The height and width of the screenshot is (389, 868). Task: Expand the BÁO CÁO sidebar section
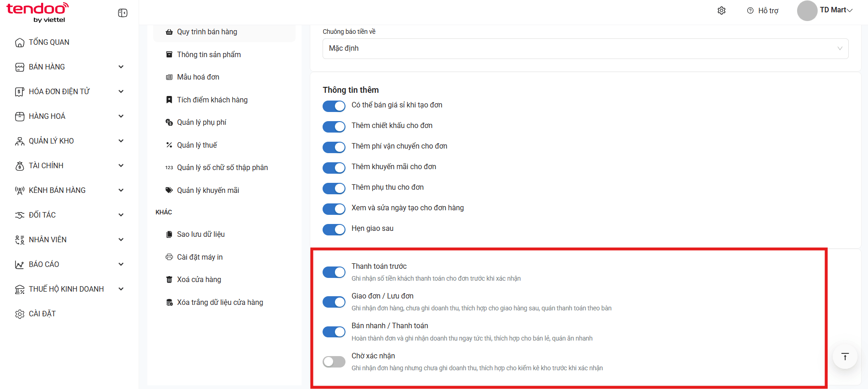tap(70, 264)
